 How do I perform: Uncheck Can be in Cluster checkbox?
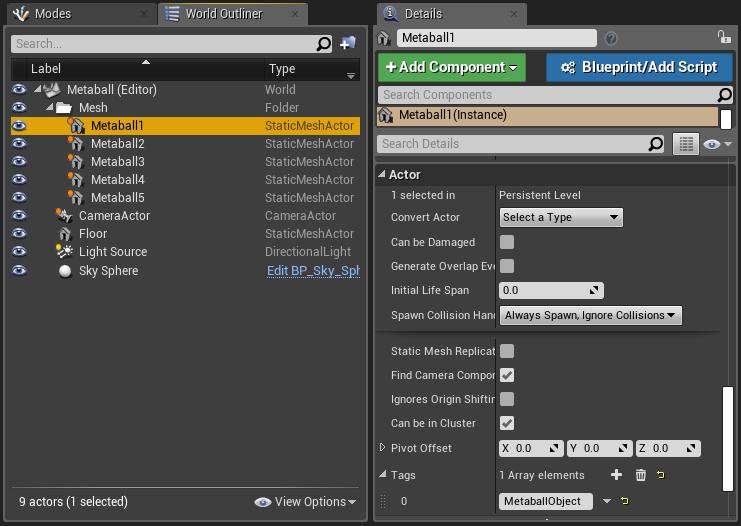click(507, 423)
